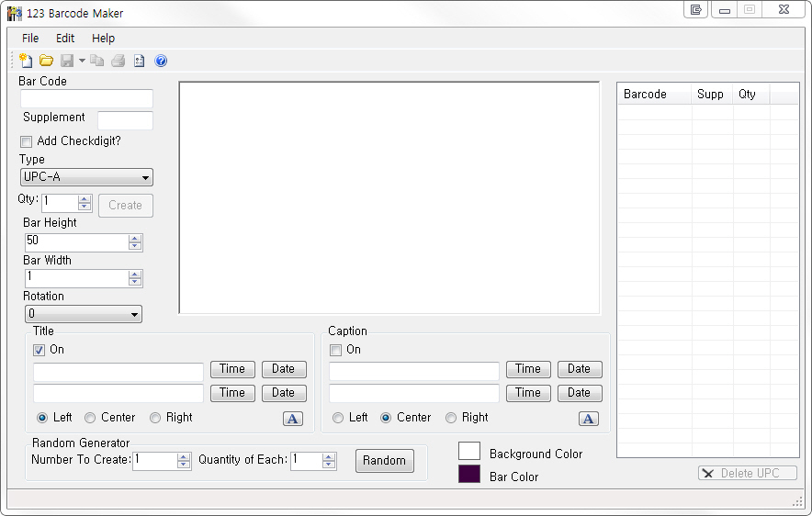The height and width of the screenshot is (516, 812).
Task: Select Caption Right alignment radio
Action: point(451,418)
